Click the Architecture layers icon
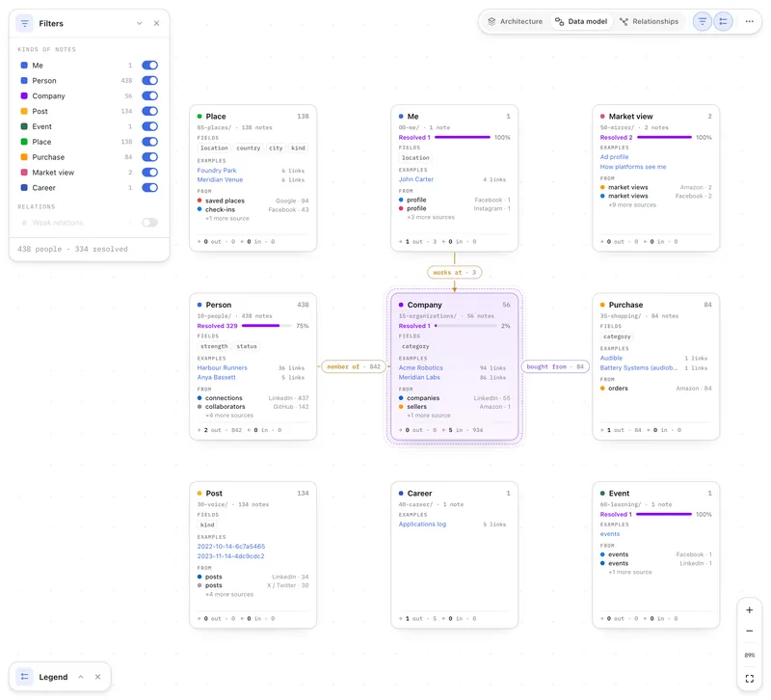 (492, 21)
